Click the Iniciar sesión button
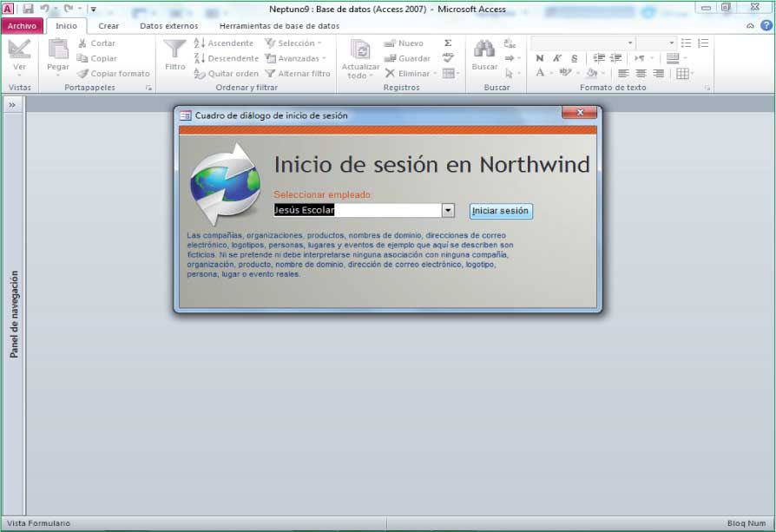Image resolution: width=776 pixels, height=532 pixels. click(500, 211)
